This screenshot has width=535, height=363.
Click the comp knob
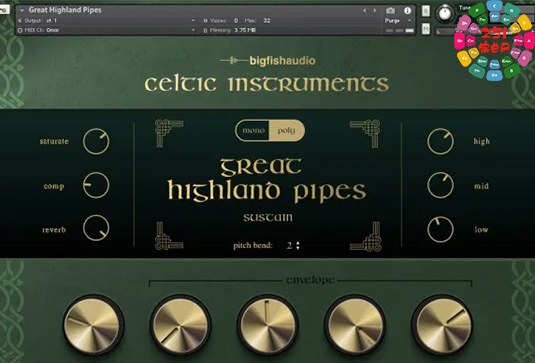[96, 185]
